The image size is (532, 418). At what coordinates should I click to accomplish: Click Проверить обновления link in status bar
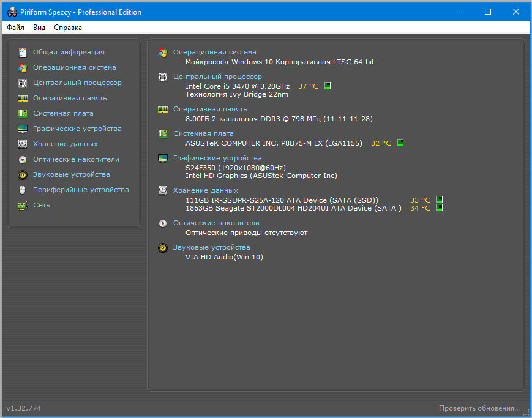click(x=479, y=408)
